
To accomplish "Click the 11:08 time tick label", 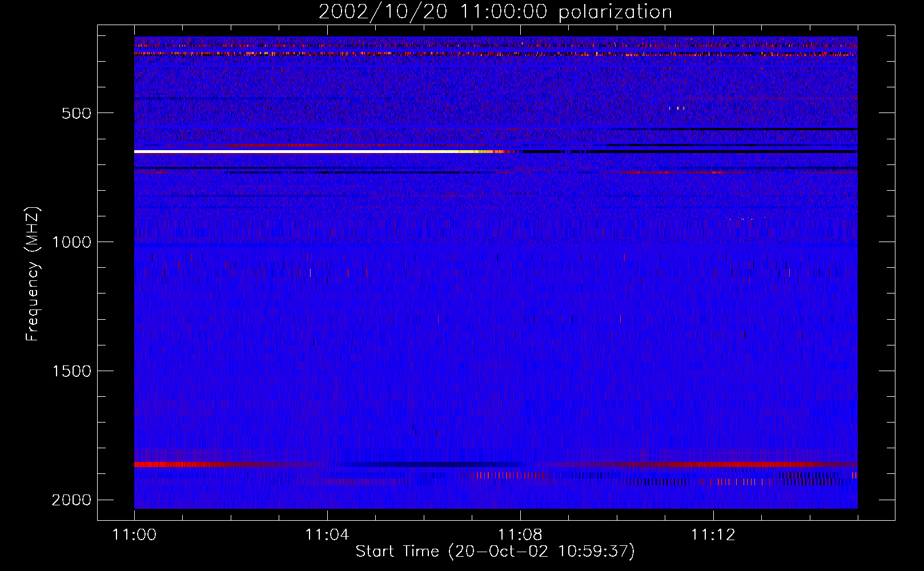I will (x=520, y=535).
